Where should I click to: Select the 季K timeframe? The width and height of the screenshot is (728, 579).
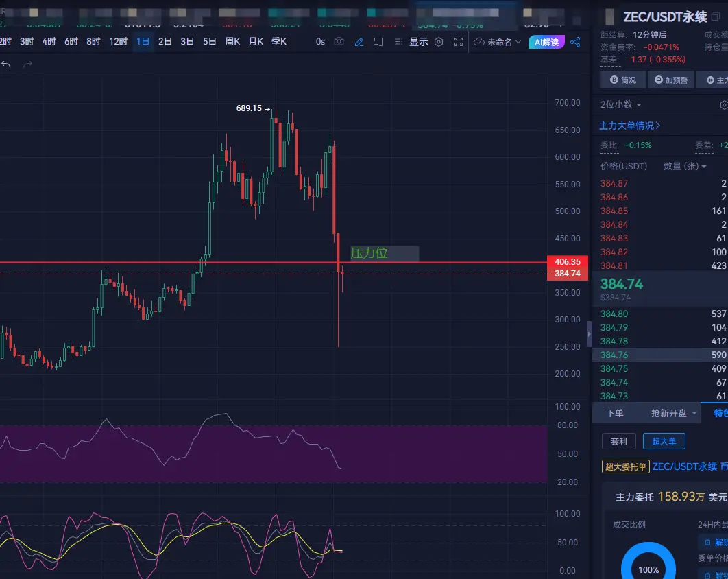[279, 42]
